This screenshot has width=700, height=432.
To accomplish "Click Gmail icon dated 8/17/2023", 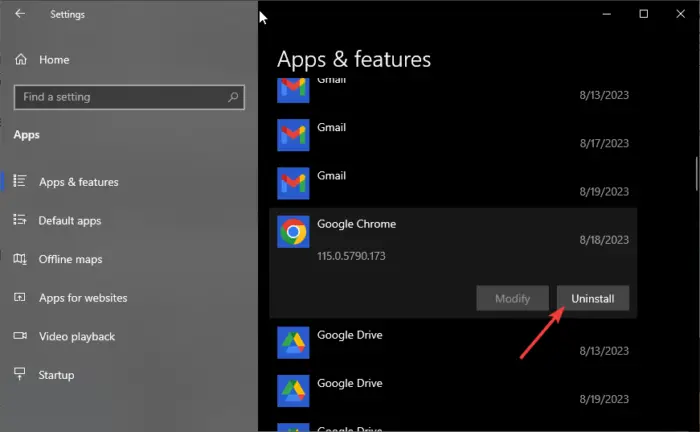I will (x=293, y=135).
